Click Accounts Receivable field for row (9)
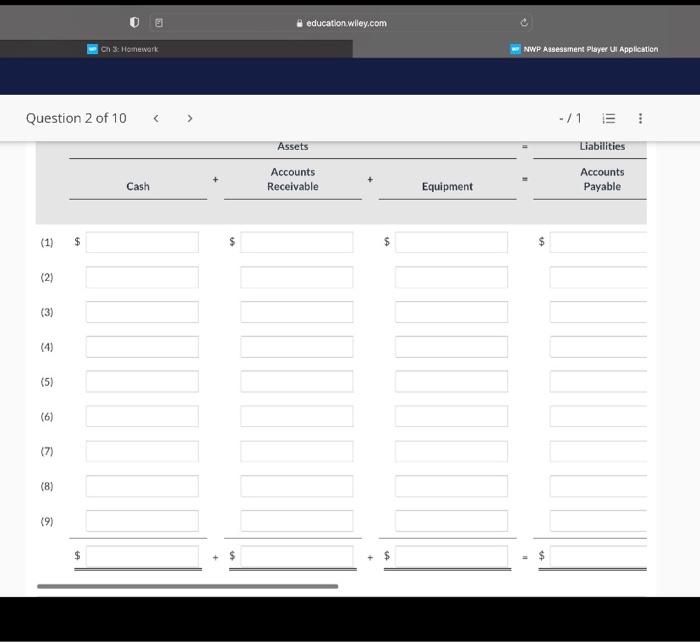700x642 pixels. click(x=296, y=521)
